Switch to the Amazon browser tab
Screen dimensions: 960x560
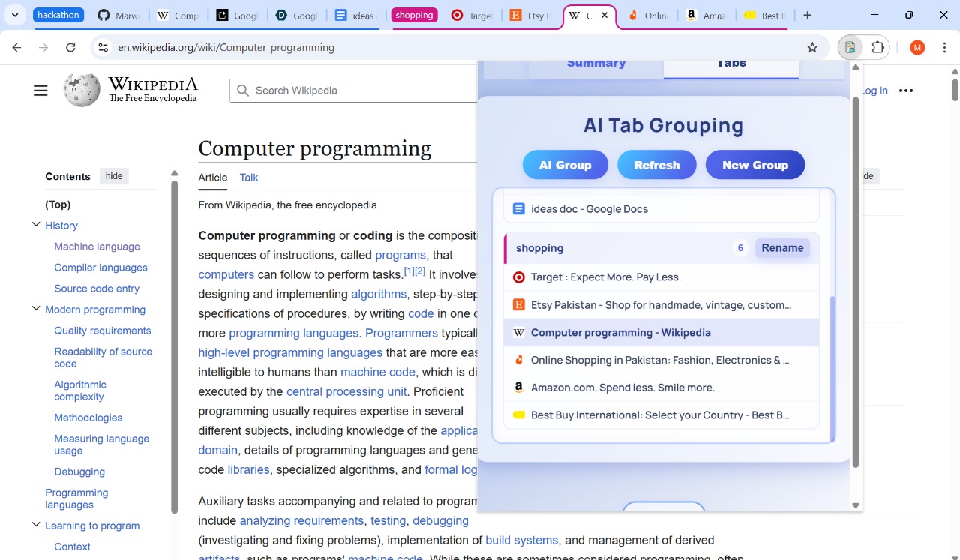pyautogui.click(x=705, y=15)
